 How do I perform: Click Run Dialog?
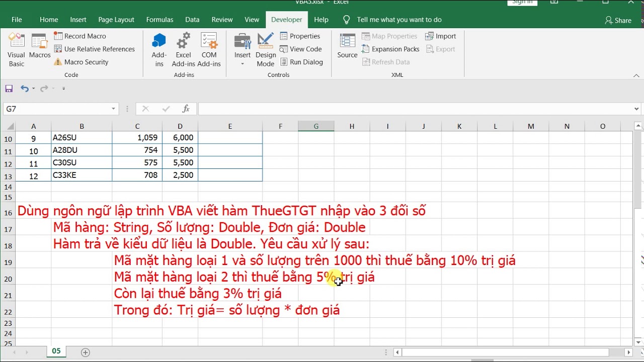[301, 62]
